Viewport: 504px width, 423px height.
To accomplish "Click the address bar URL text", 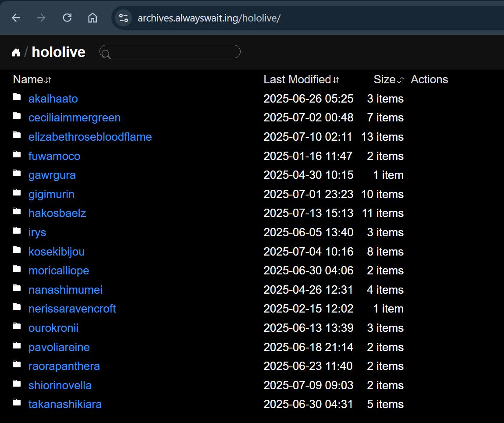I will pyautogui.click(x=209, y=18).
